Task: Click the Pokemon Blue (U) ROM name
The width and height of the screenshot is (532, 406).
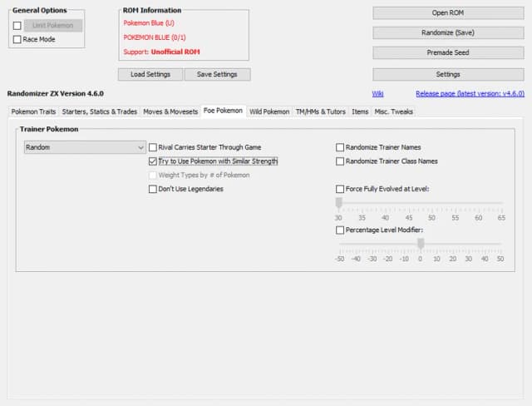Action: [149, 23]
